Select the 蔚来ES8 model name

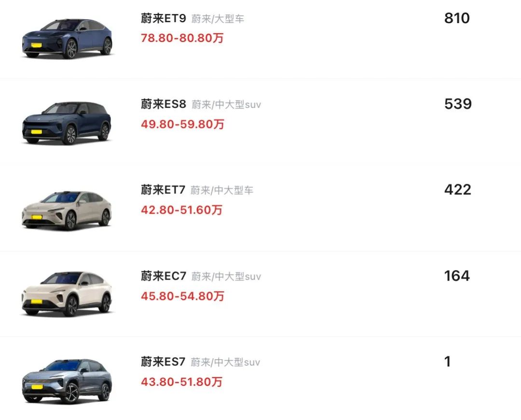pyautogui.click(x=163, y=104)
